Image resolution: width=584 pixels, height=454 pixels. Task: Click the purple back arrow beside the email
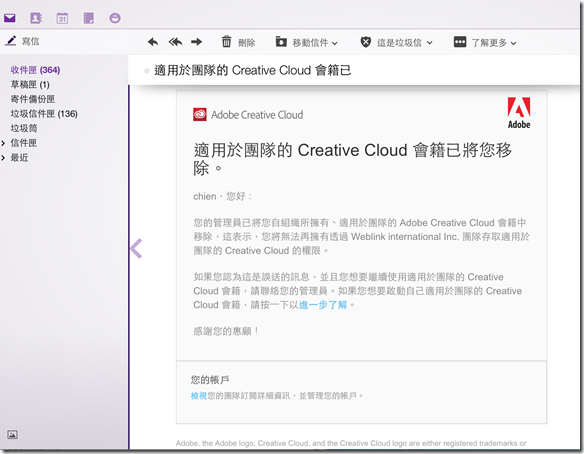click(x=136, y=248)
